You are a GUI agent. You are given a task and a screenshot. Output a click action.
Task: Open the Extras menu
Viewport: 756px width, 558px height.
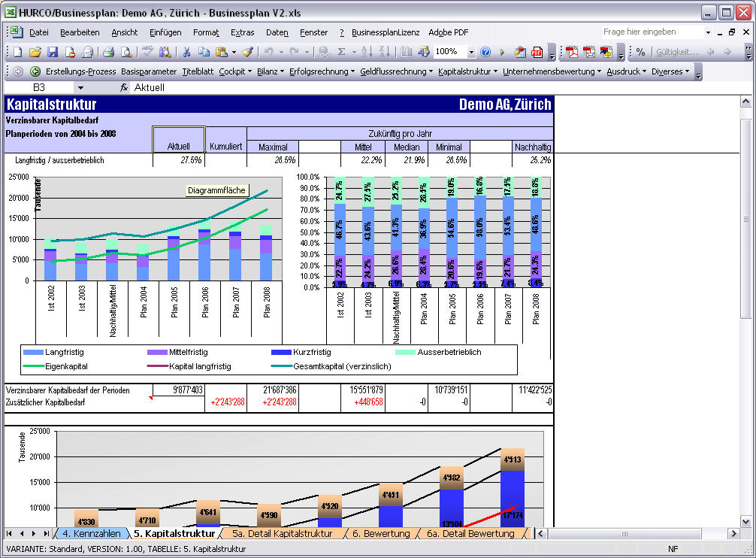pos(242,32)
